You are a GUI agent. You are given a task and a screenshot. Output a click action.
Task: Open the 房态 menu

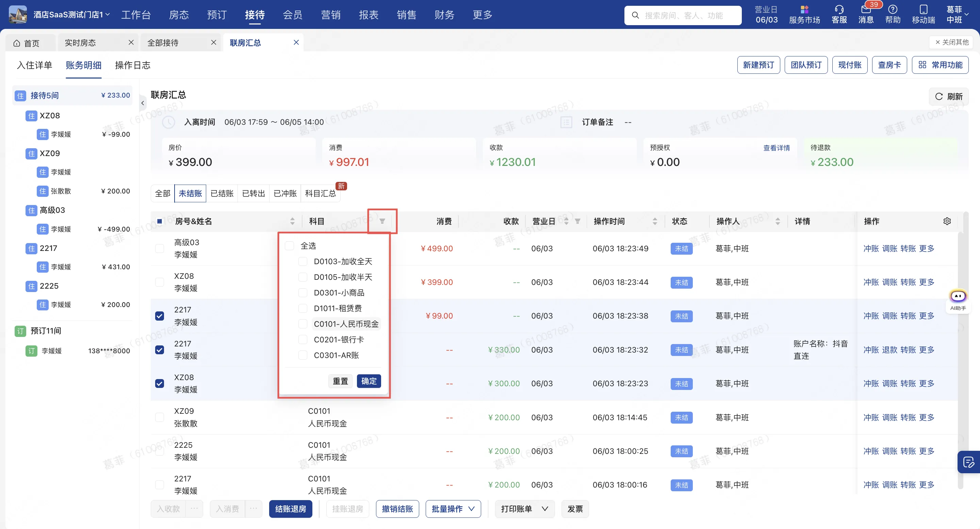click(179, 14)
